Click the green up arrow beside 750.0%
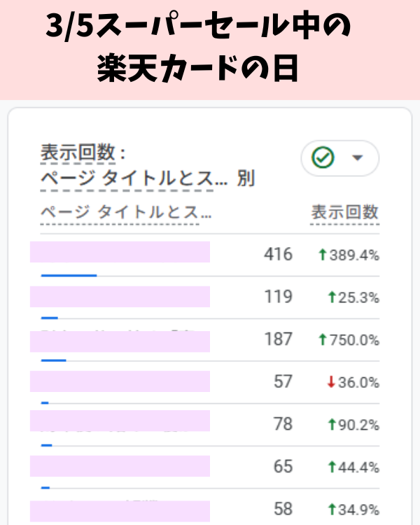Viewport: 420px width, 525px height. point(323,340)
